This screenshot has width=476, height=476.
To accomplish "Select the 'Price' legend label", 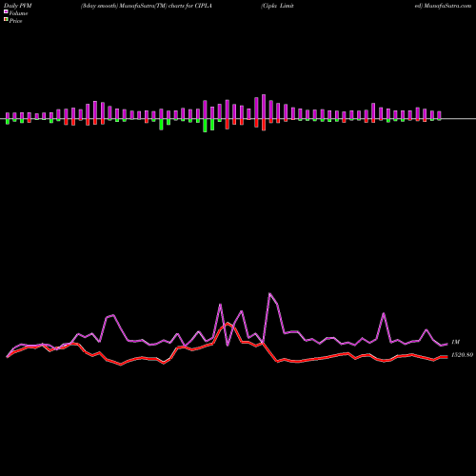I will 15,21.
